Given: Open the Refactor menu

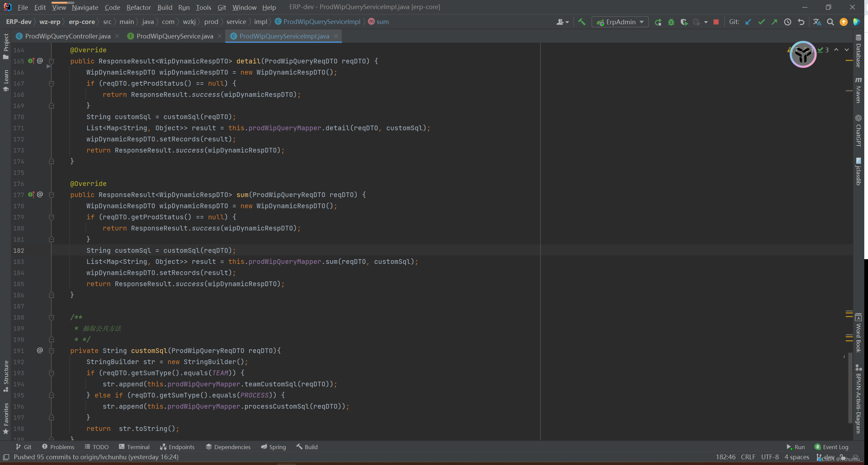Looking at the screenshot, I should pos(138,7).
